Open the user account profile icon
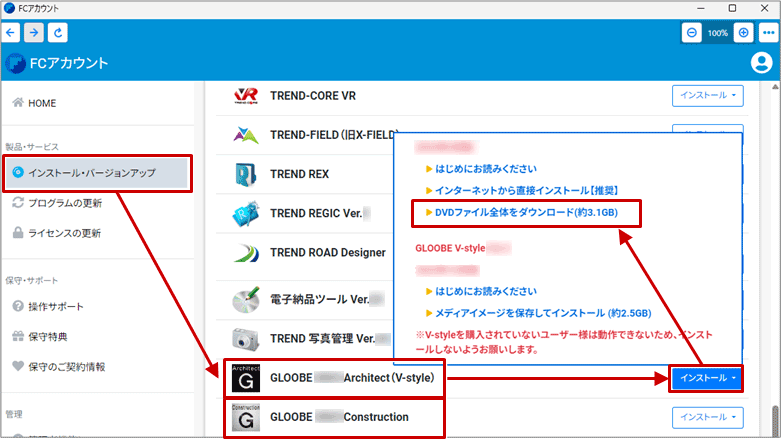781x441 pixels. click(x=761, y=63)
